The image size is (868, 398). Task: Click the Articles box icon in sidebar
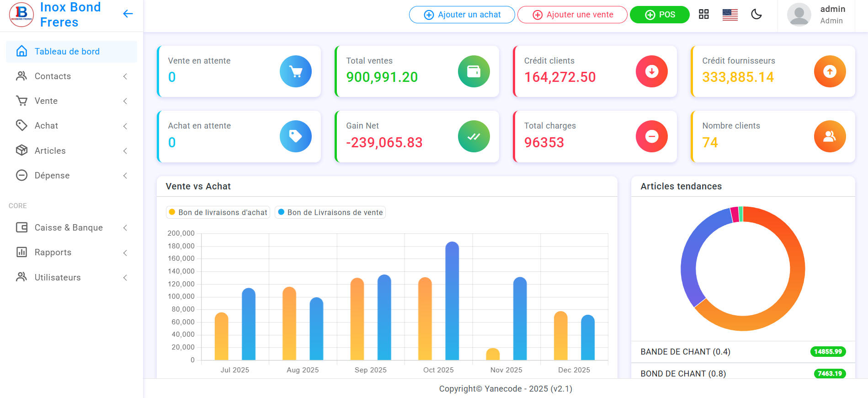click(21, 151)
